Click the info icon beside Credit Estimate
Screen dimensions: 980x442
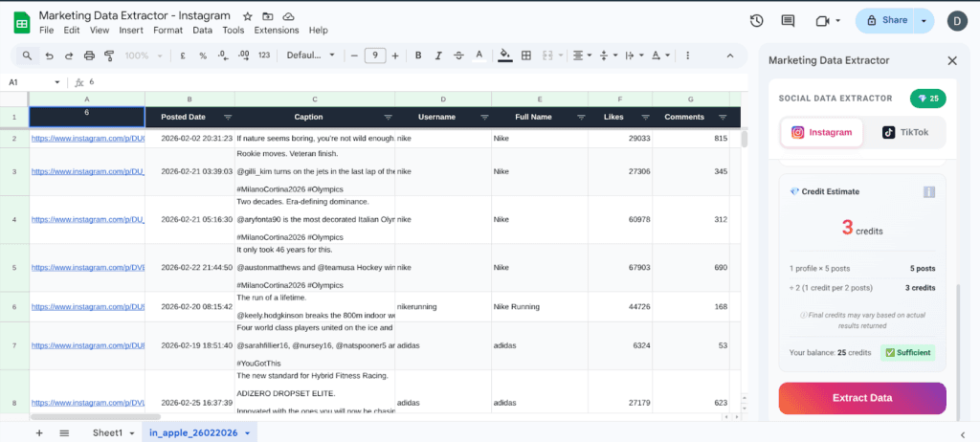(928, 192)
